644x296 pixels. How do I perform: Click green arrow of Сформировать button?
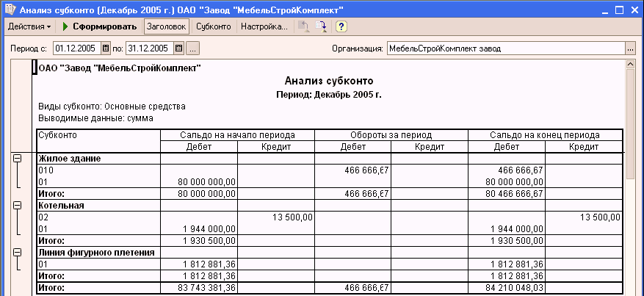[65, 26]
